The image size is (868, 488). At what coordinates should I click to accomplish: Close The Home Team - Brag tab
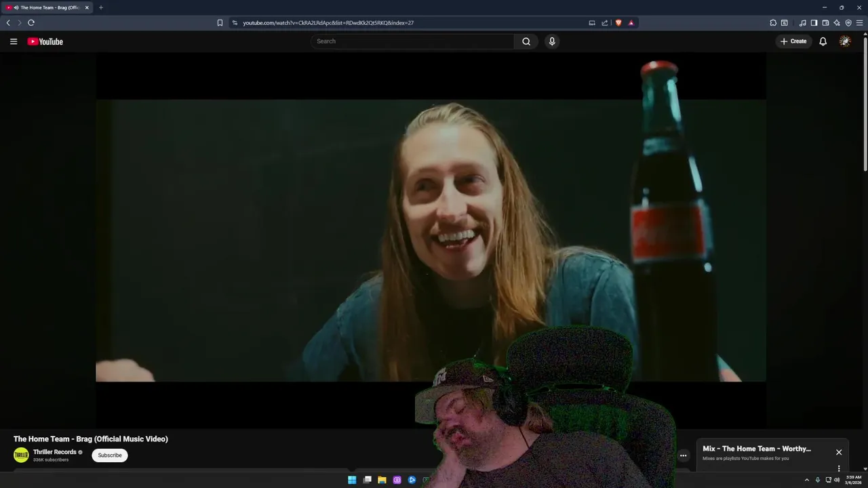pos(87,7)
